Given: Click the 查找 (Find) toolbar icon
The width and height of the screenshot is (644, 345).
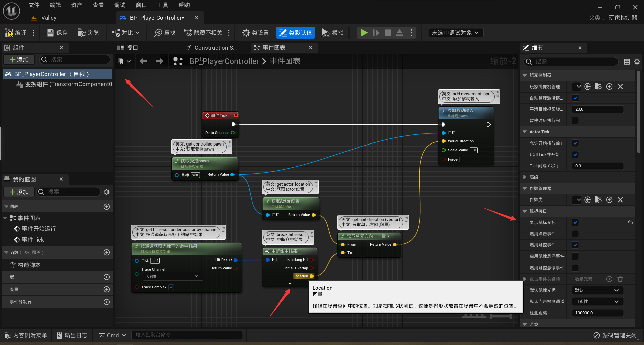Looking at the screenshot, I should (165, 33).
